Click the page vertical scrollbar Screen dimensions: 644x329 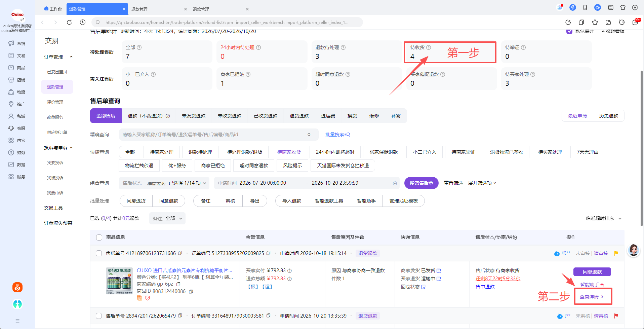(642, 148)
